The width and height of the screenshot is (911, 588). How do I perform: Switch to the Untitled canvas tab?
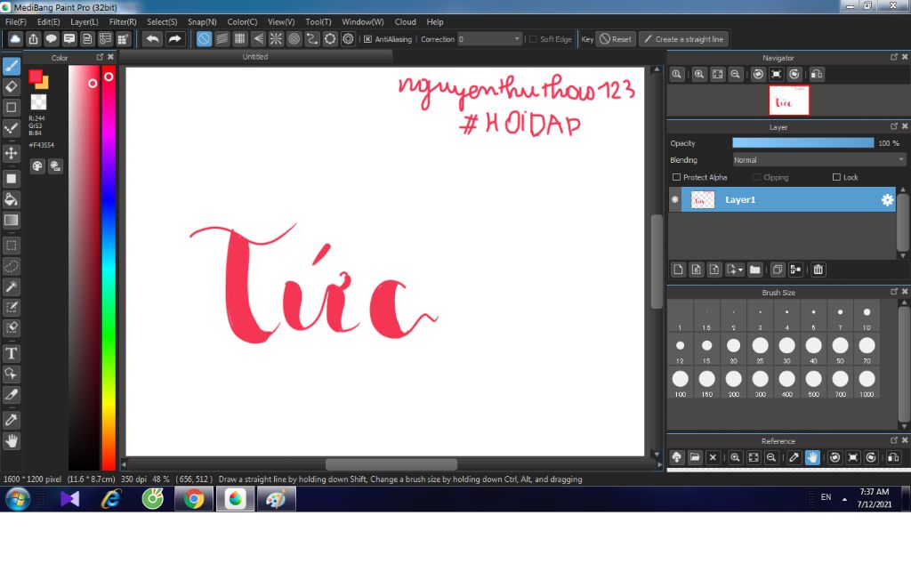255,56
